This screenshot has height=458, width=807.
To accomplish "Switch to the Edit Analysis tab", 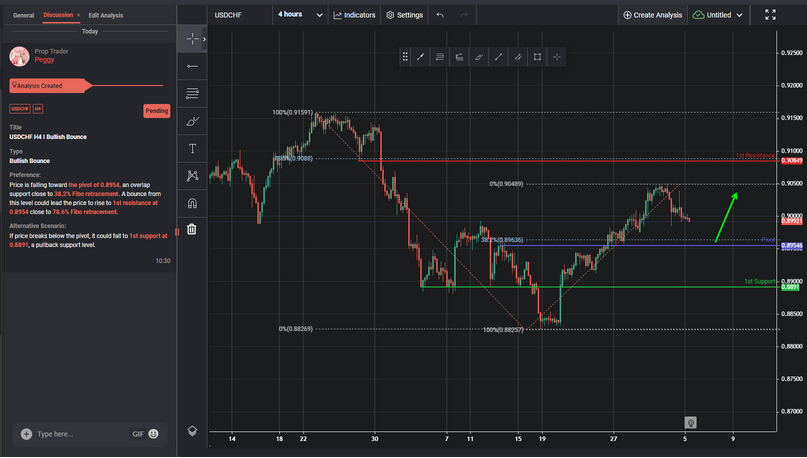I will pos(106,15).
